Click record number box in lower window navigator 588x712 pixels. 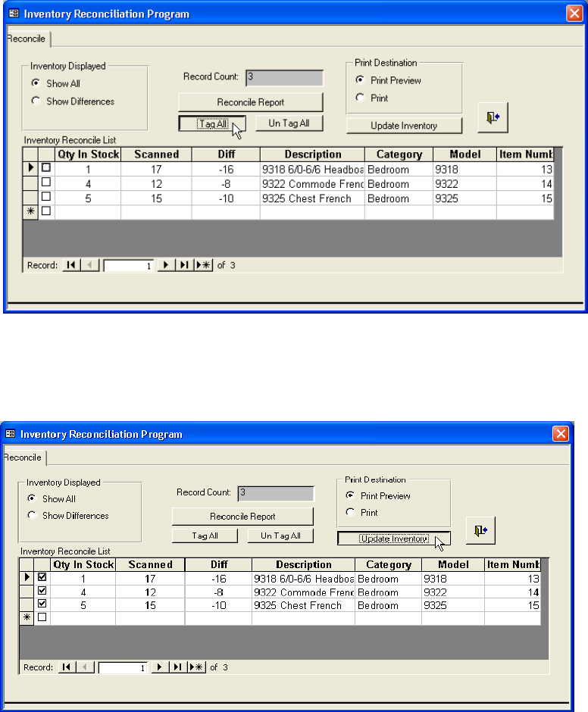pos(123,667)
